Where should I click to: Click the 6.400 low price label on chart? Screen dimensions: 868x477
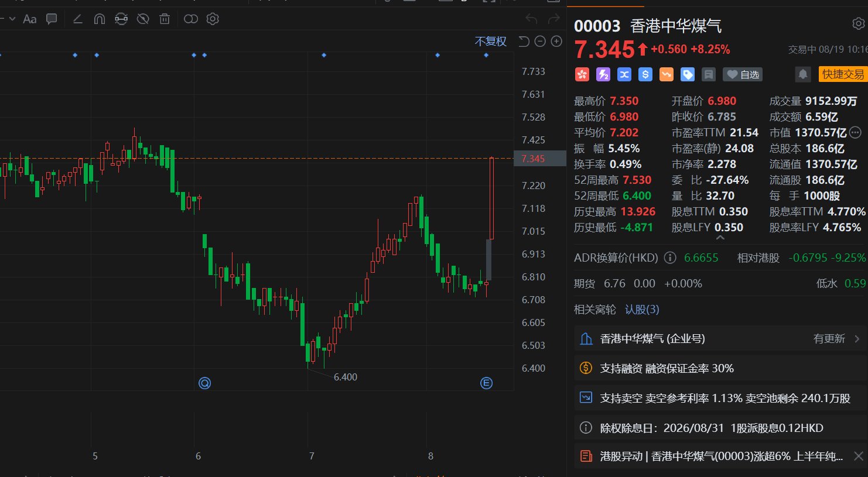point(346,377)
